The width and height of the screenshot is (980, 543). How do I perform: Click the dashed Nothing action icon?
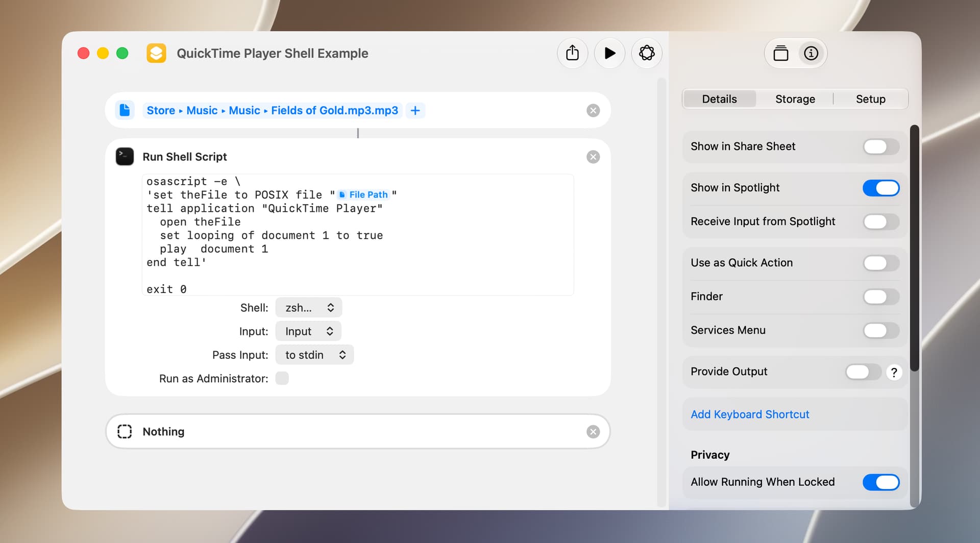click(125, 431)
